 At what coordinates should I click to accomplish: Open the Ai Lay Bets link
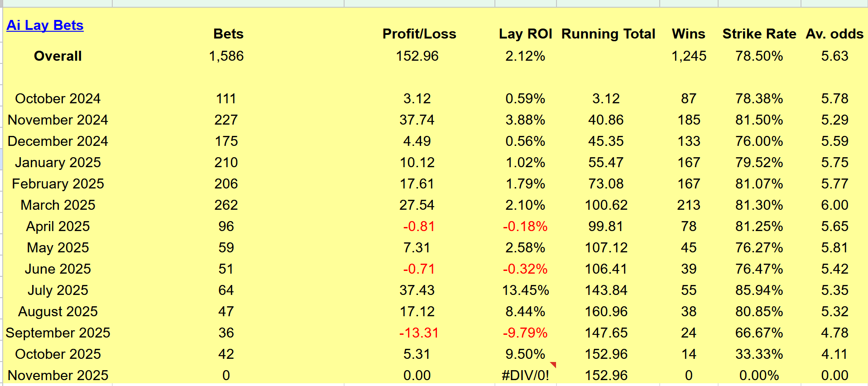(45, 25)
